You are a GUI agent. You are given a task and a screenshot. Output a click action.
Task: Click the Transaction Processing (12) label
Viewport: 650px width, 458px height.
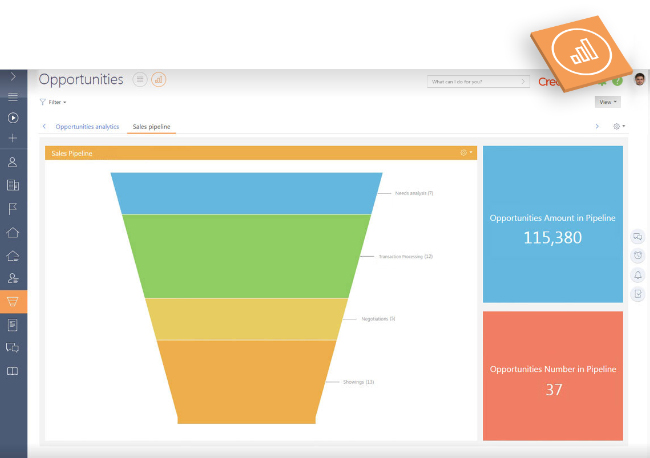coord(406,257)
